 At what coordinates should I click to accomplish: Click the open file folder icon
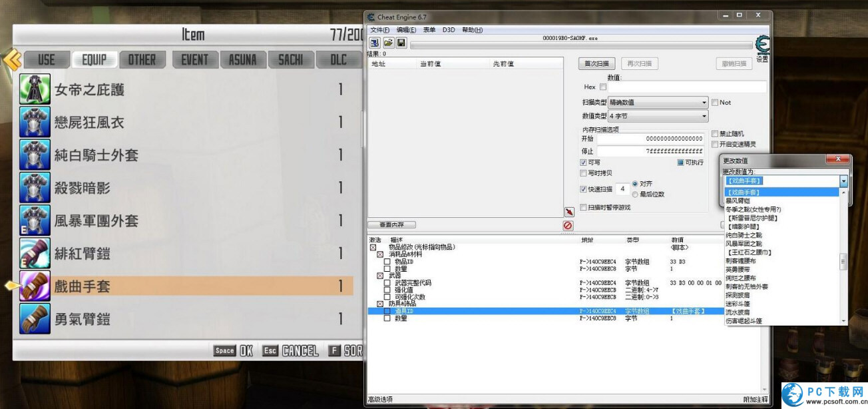[x=388, y=43]
